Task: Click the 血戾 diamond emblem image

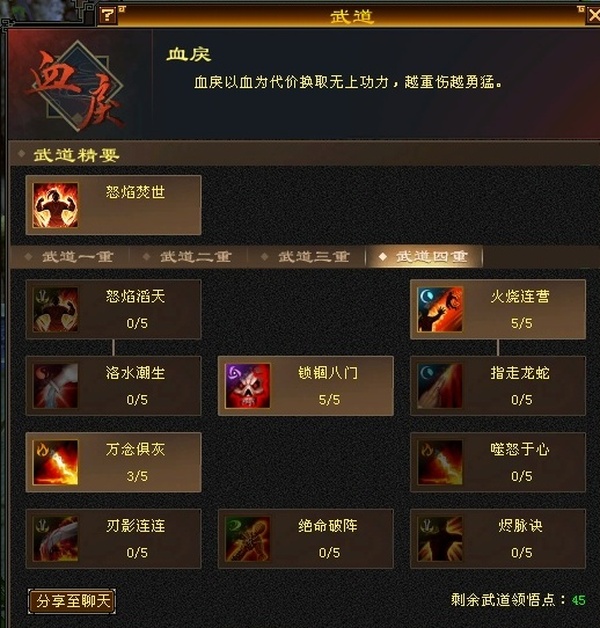Action: click(x=78, y=86)
